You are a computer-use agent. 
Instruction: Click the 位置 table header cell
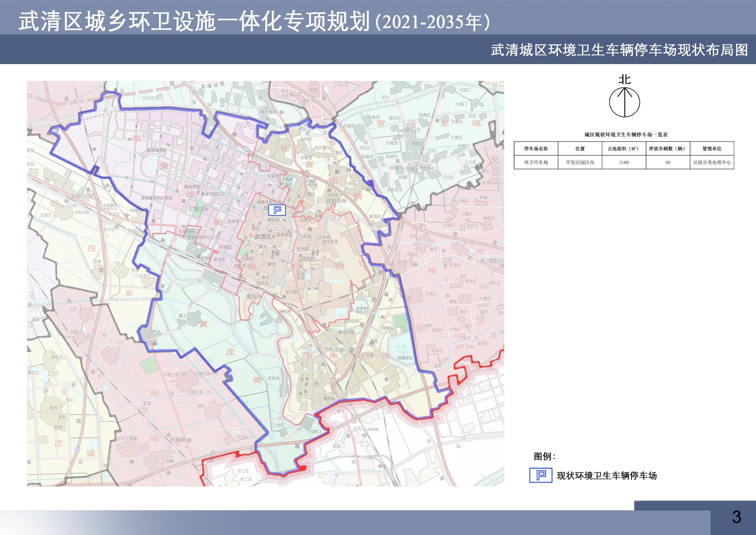click(580, 149)
